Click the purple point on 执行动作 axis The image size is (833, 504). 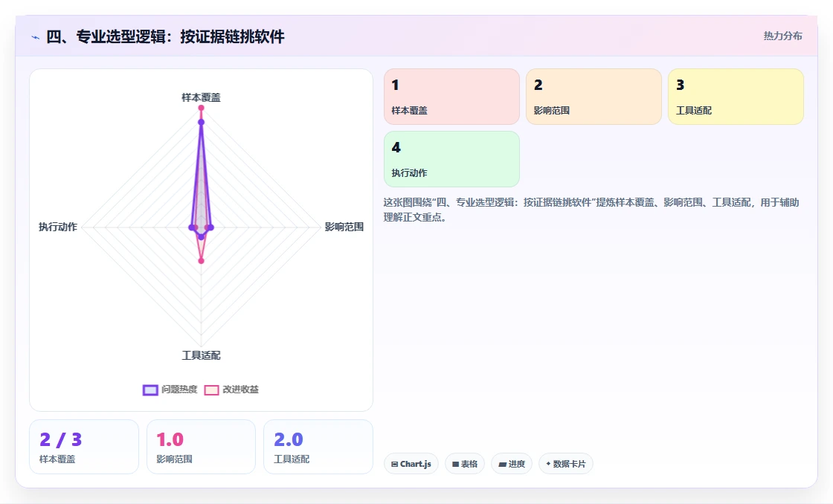pos(191,227)
